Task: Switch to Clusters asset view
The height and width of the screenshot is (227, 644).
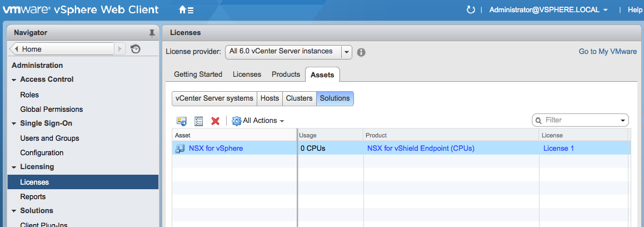Action: (x=299, y=98)
